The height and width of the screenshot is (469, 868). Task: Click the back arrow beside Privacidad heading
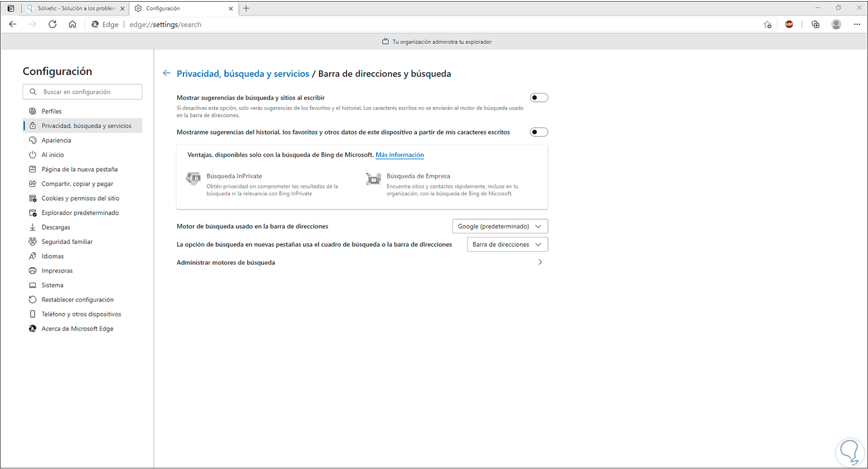click(167, 73)
